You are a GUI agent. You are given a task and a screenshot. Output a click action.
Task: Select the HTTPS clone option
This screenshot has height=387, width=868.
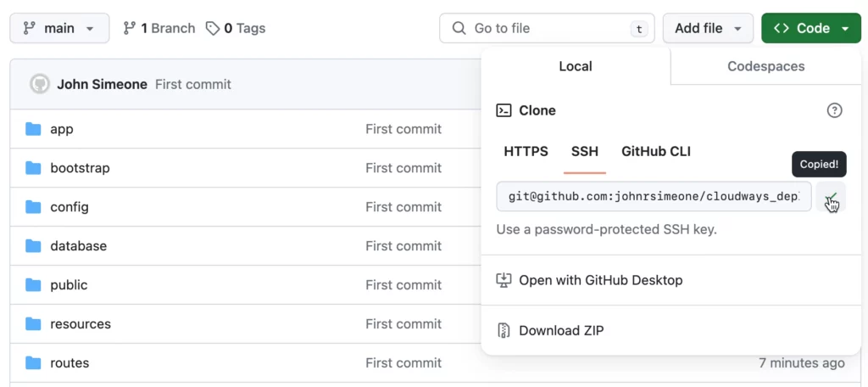[x=526, y=151]
